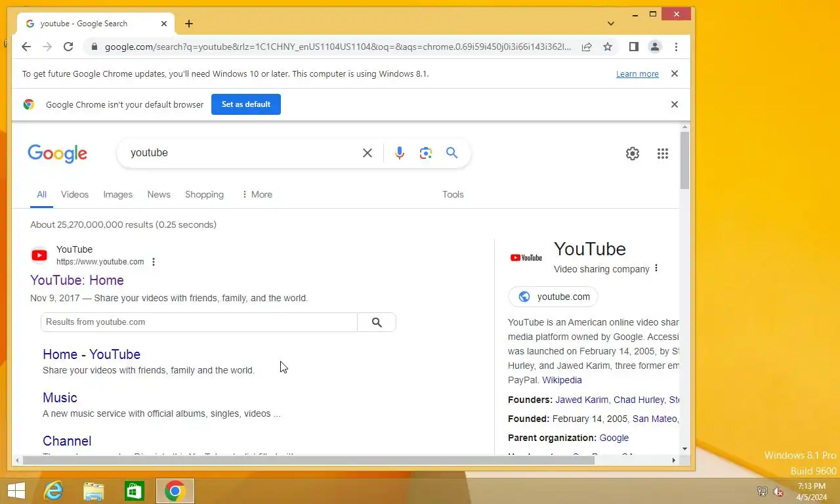The height and width of the screenshot is (504, 840).
Task: Clear the search box with X icon
Action: (x=367, y=153)
